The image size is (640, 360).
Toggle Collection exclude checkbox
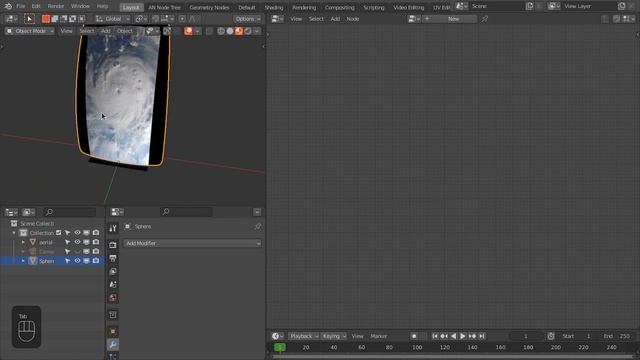point(59,233)
